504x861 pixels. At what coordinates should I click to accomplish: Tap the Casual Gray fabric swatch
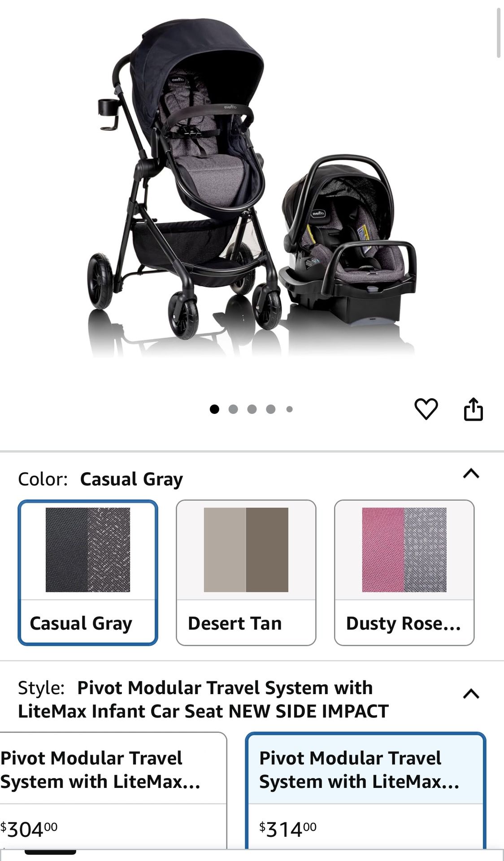[88, 550]
